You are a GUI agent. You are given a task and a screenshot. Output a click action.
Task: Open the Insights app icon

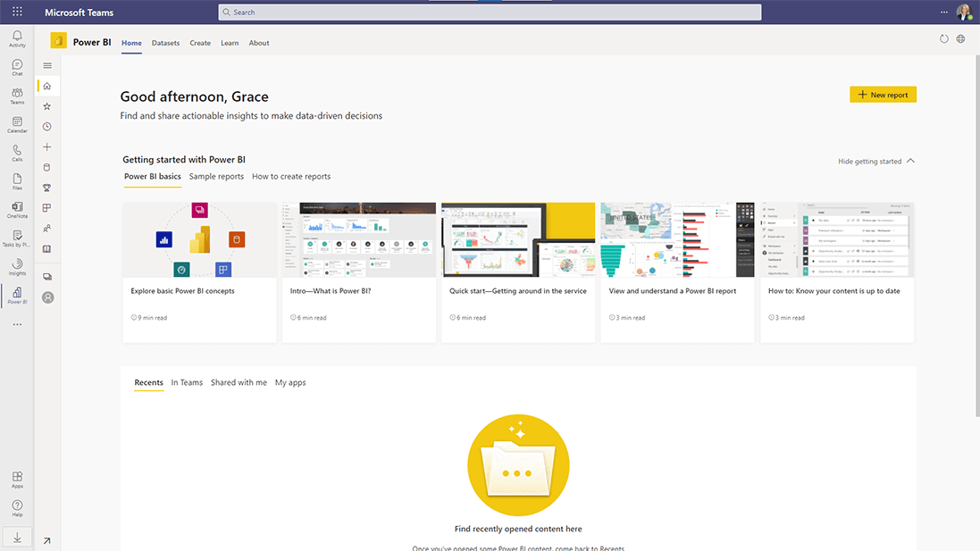16,266
